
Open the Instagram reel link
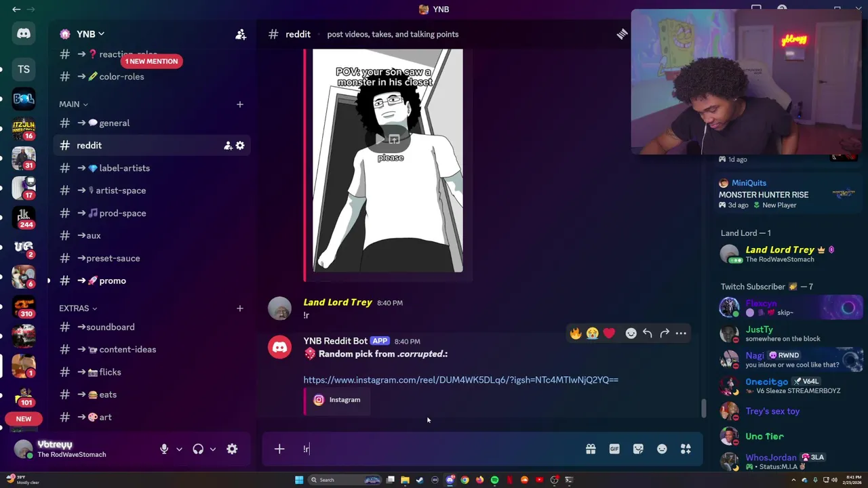460,380
